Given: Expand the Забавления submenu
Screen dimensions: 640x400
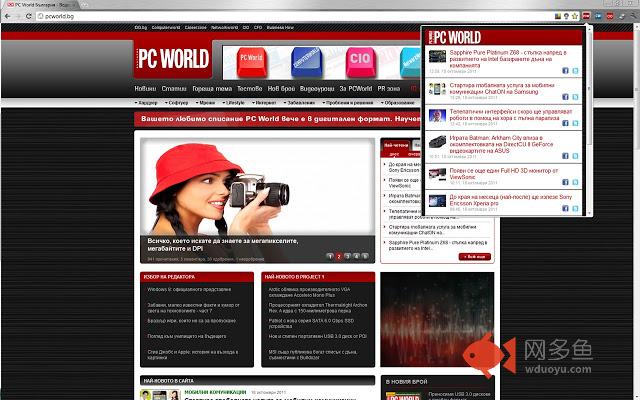Looking at the screenshot, I should (x=300, y=103).
